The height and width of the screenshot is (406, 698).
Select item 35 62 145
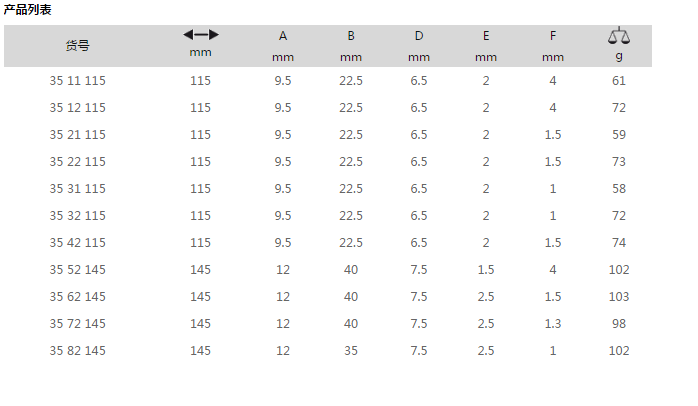click(x=77, y=296)
